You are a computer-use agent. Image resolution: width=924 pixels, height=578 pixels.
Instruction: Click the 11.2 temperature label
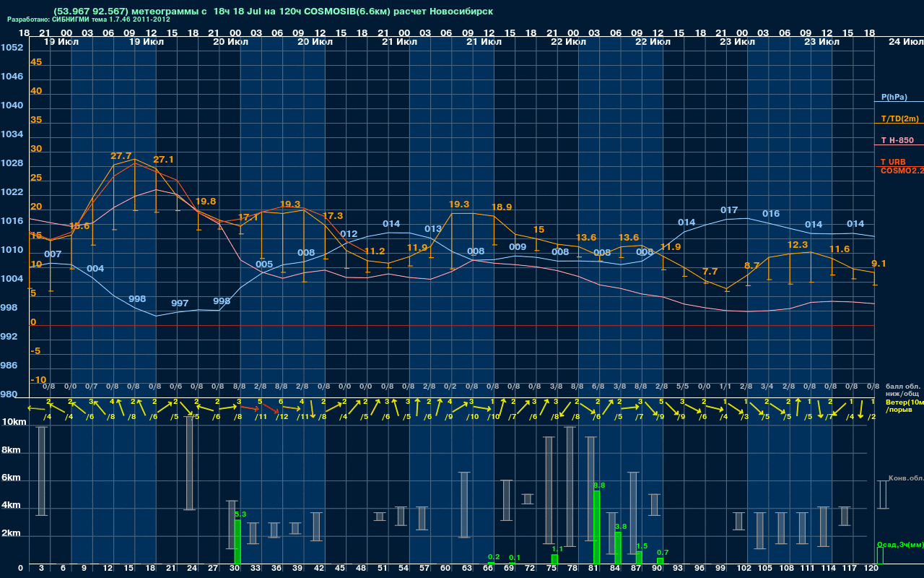[x=375, y=251]
